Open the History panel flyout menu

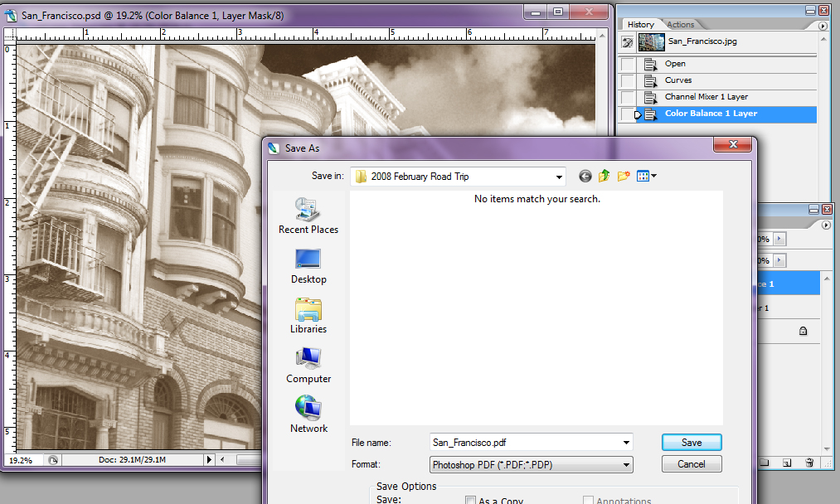click(823, 25)
